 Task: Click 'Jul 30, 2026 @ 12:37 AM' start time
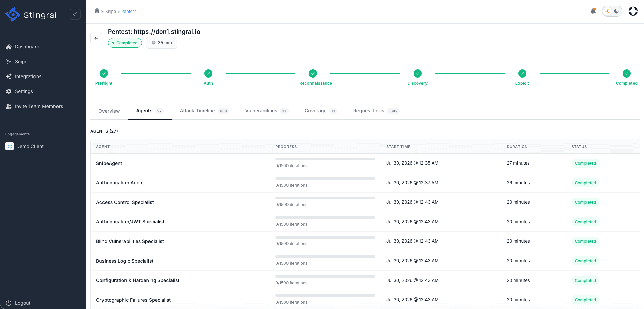pos(412,183)
